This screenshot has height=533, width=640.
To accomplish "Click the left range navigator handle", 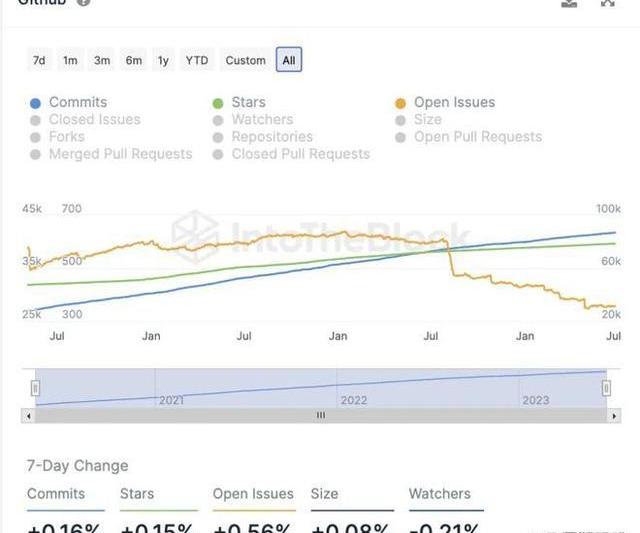I will pyautogui.click(x=35, y=388).
